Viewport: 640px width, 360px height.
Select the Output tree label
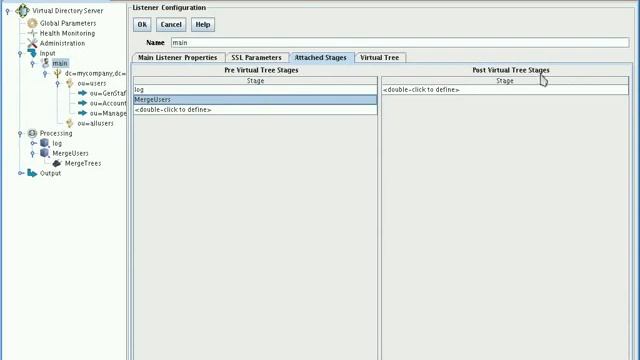pyautogui.click(x=50, y=173)
